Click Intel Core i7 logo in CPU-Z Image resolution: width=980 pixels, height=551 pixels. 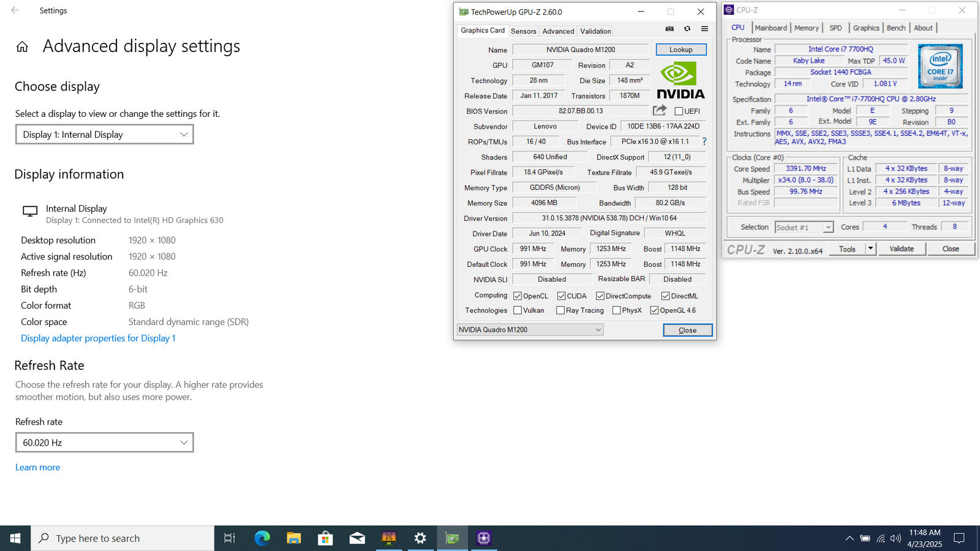(940, 66)
